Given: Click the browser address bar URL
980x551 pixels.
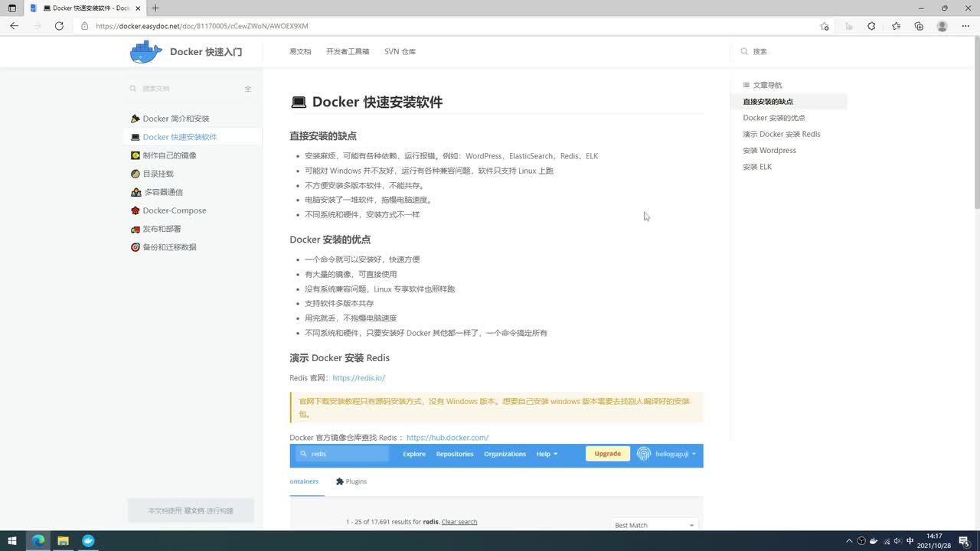Looking at the screenshot, I should tap(202, 26).
